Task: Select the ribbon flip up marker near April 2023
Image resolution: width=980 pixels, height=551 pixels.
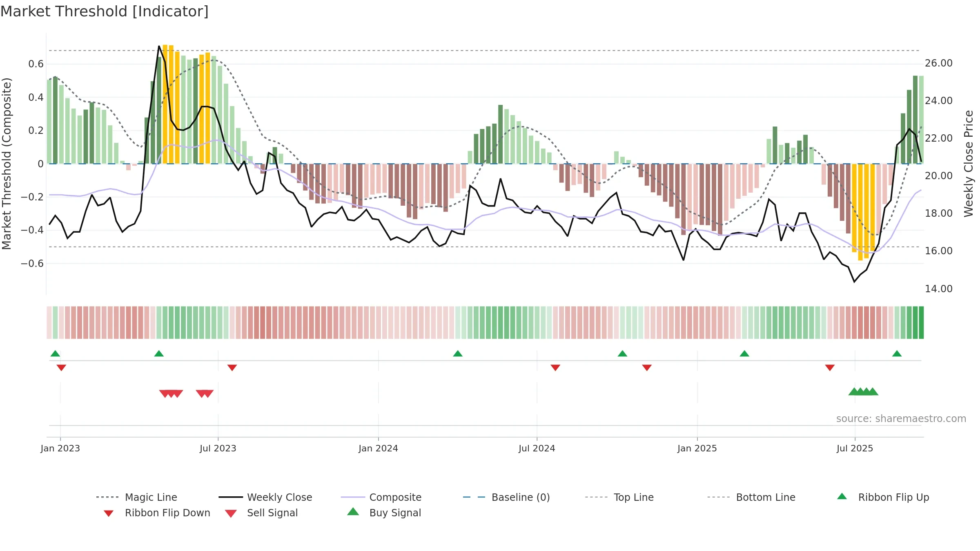Action: [x=159, y=353]
